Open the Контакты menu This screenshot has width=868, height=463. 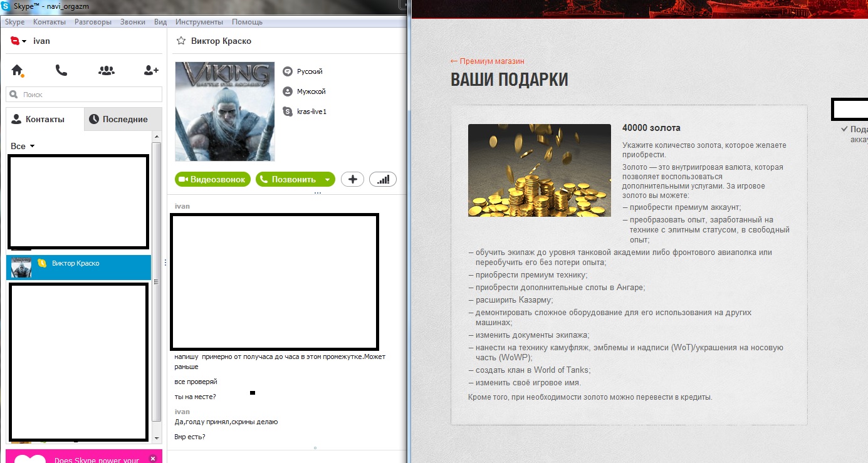(x=50, y=22)
